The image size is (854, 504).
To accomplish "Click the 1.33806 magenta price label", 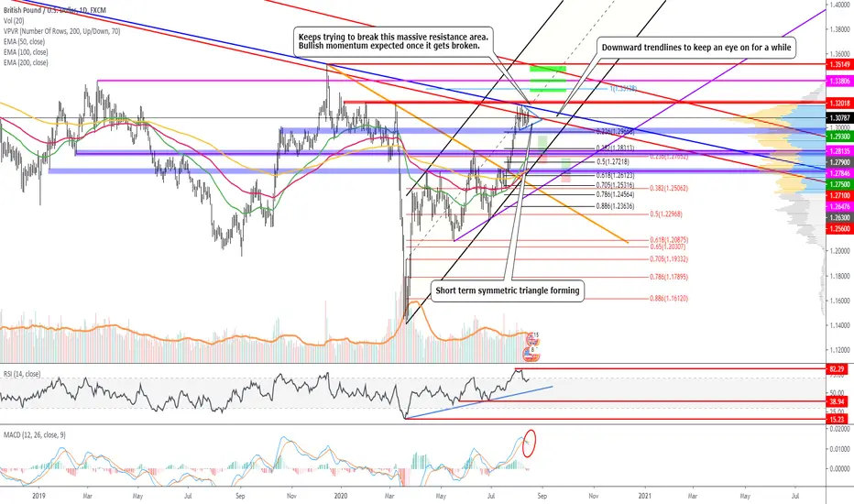I will click(839, 81).
